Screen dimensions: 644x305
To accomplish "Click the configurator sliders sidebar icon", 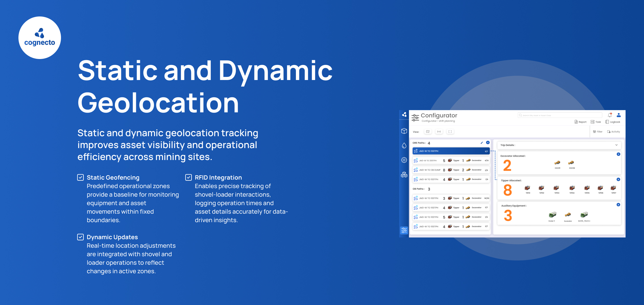I will click(x=404, y=230).
